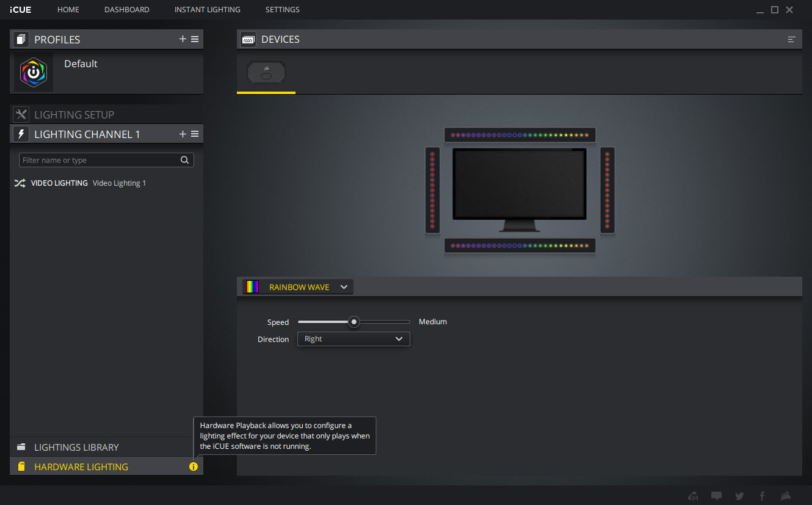Open the RAINBOW WAVE effect dropdown
The image size is (812, 505).
point(298,287)
